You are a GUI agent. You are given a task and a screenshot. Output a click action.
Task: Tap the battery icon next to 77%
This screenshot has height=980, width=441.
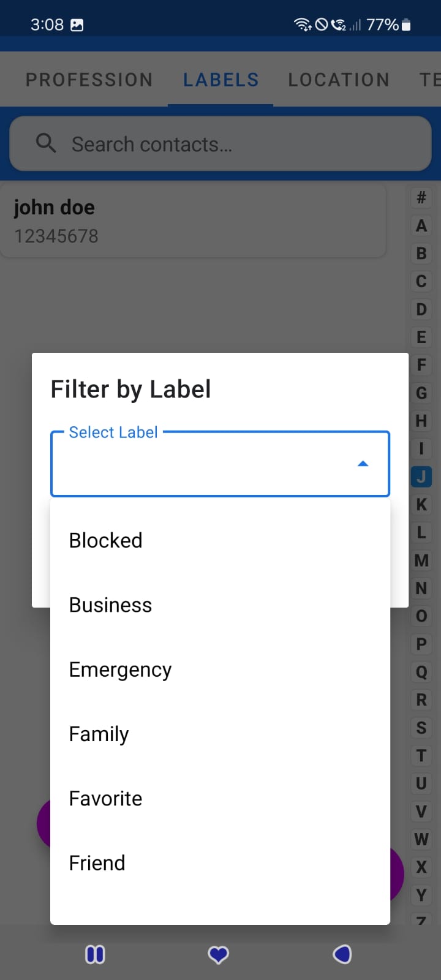click(x=406, y=24)
